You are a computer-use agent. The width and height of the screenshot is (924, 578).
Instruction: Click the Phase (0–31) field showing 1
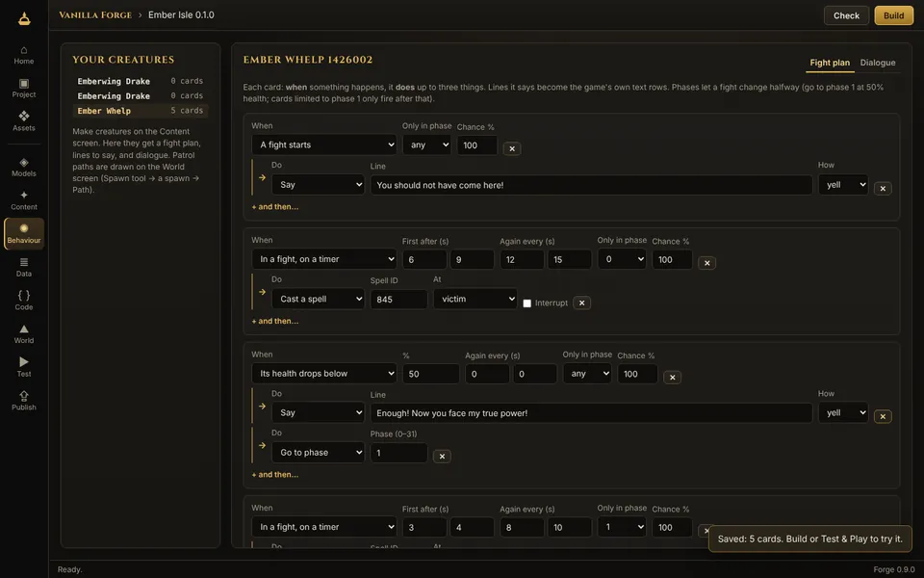[398, 453]
